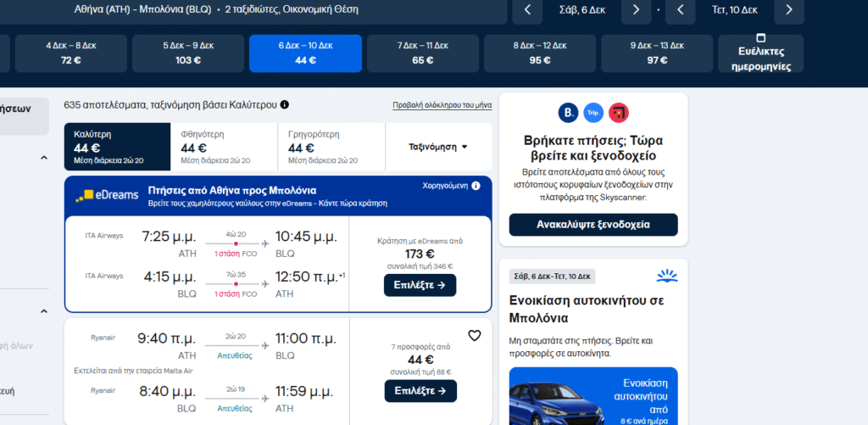Go to next departure day arrow
The height and width of the screenshot is (425, 868).
(636, 10)
